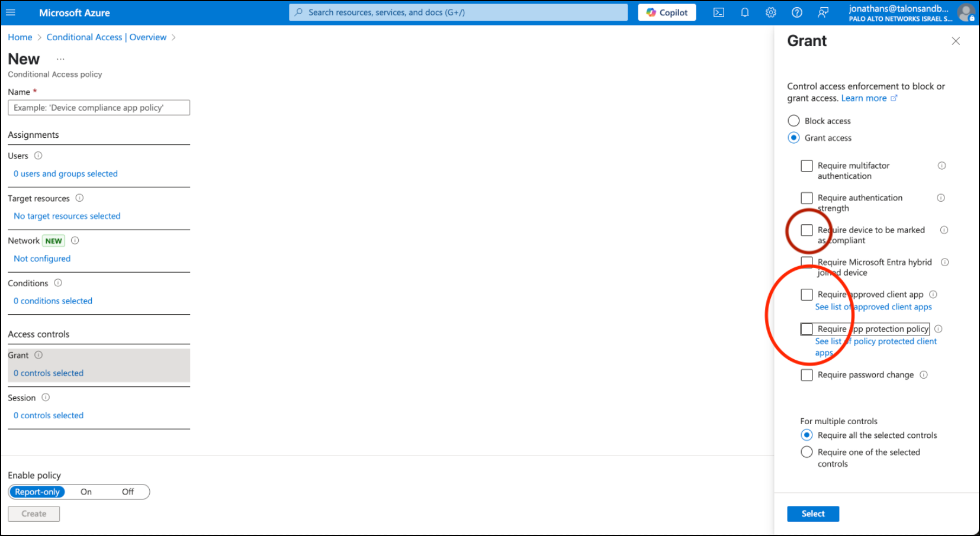This screenshot has height=536, width=980.
Task: Check Require multifactor authentication
Action: click(807, 166)
